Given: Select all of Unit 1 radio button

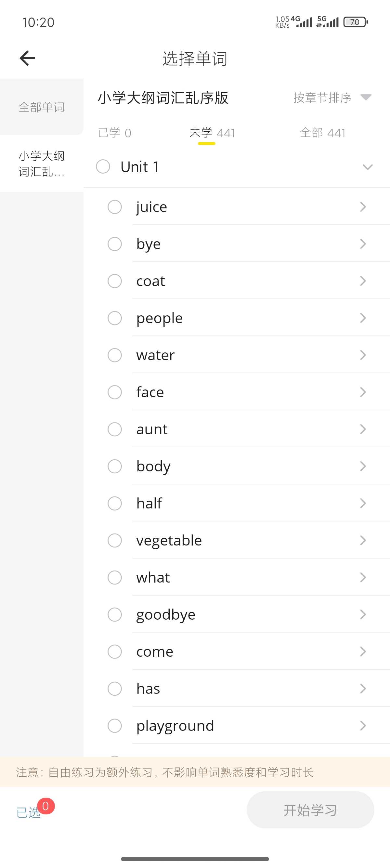Looking at the screenshot, I should click(x=103, y=166).
